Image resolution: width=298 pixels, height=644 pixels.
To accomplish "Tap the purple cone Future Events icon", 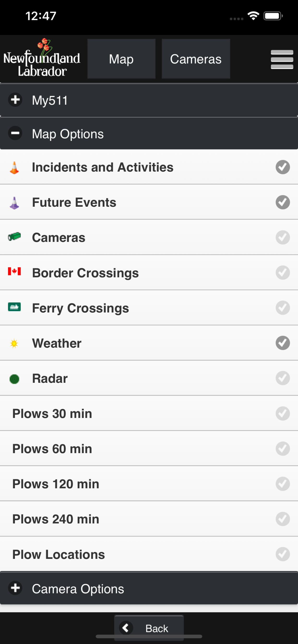I will pos(14,203).
